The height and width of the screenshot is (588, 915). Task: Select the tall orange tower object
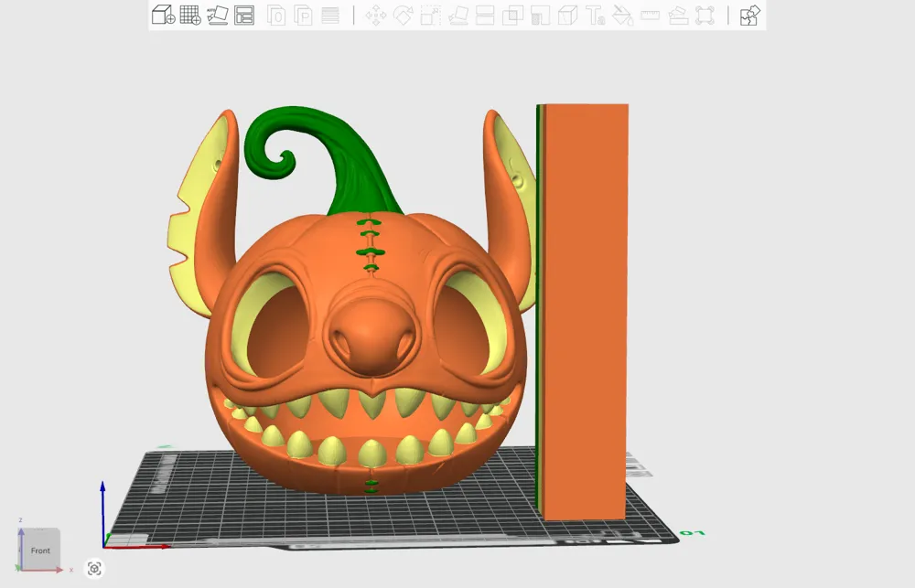(x=582, y=312)
